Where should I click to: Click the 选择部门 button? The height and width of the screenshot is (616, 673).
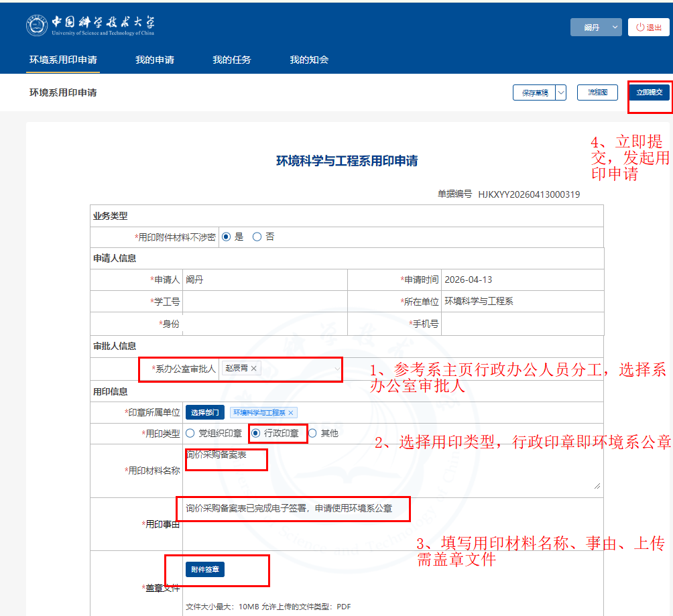point(205,413)
